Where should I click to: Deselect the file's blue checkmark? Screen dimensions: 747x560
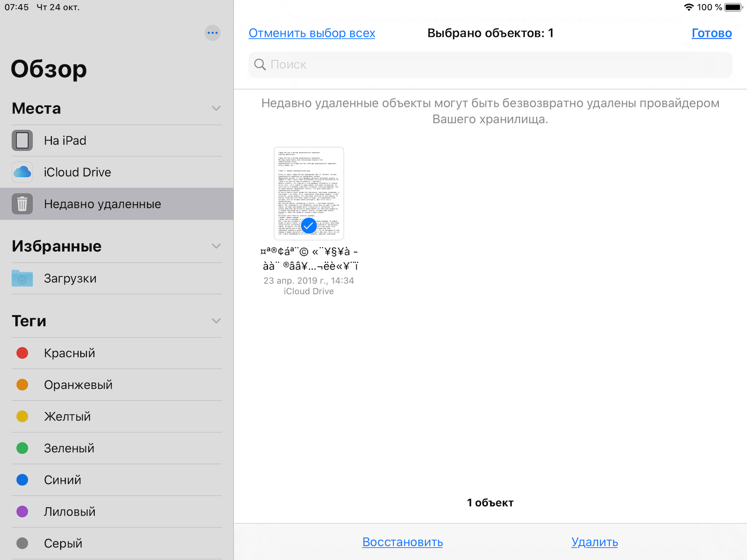point(309,226)
